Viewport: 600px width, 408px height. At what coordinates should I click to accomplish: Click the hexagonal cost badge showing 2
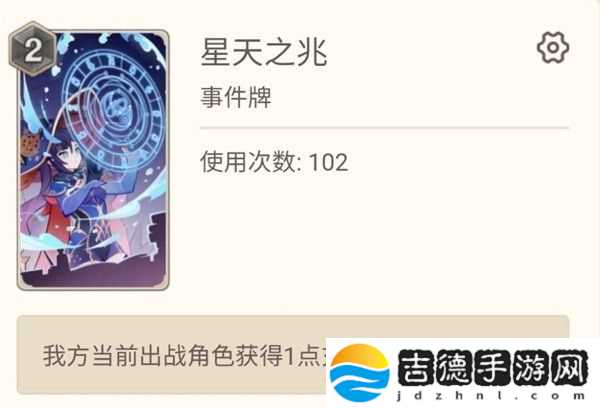click(33, 50)
